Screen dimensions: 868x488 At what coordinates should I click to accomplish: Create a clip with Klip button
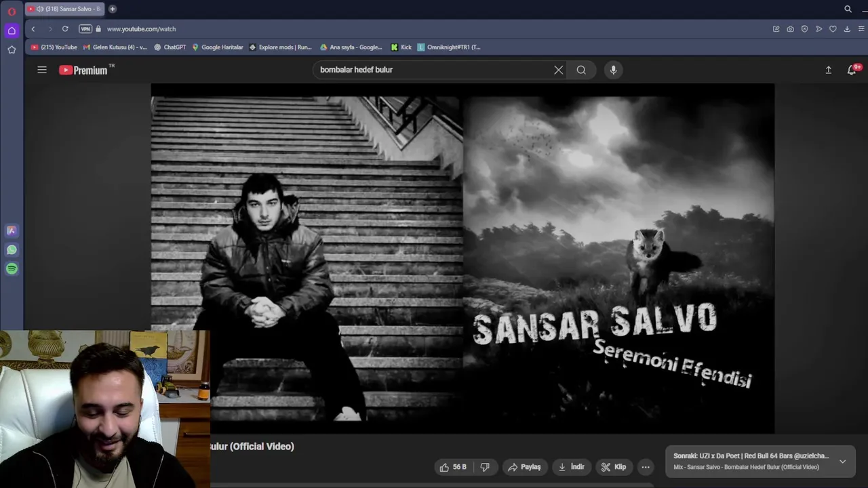coord(614,467)
